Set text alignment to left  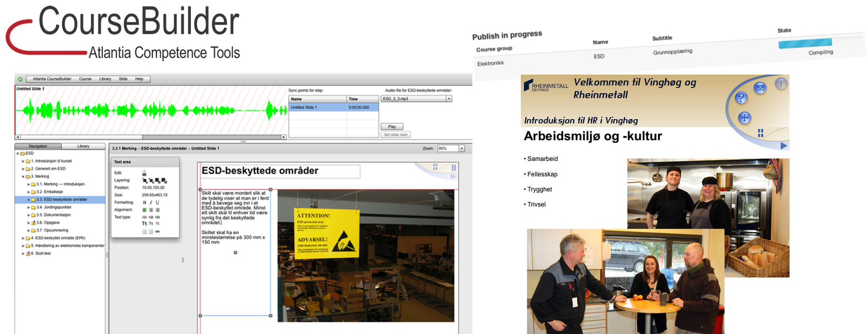pyautogui.click(x=145, y=210)
